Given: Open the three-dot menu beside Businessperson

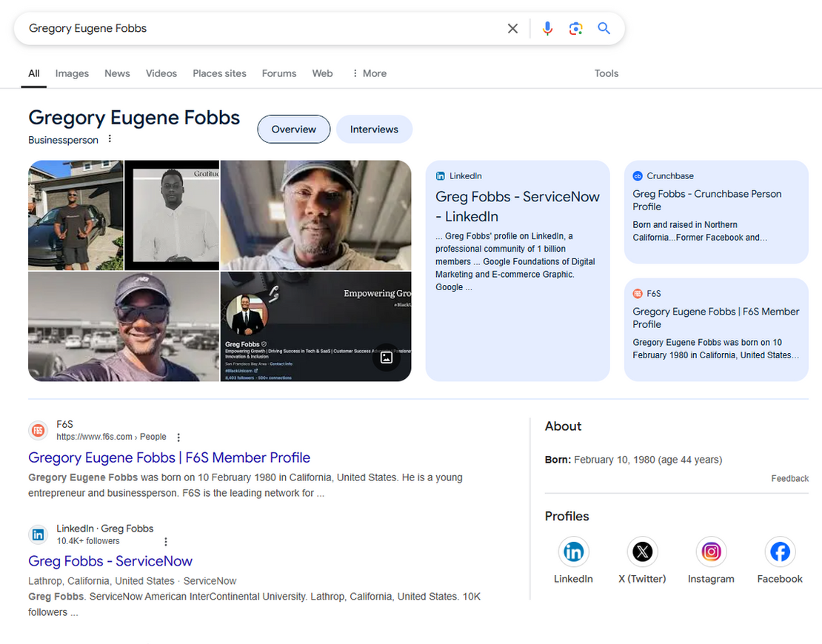Looking at the screenshot, I should (110, 139).
